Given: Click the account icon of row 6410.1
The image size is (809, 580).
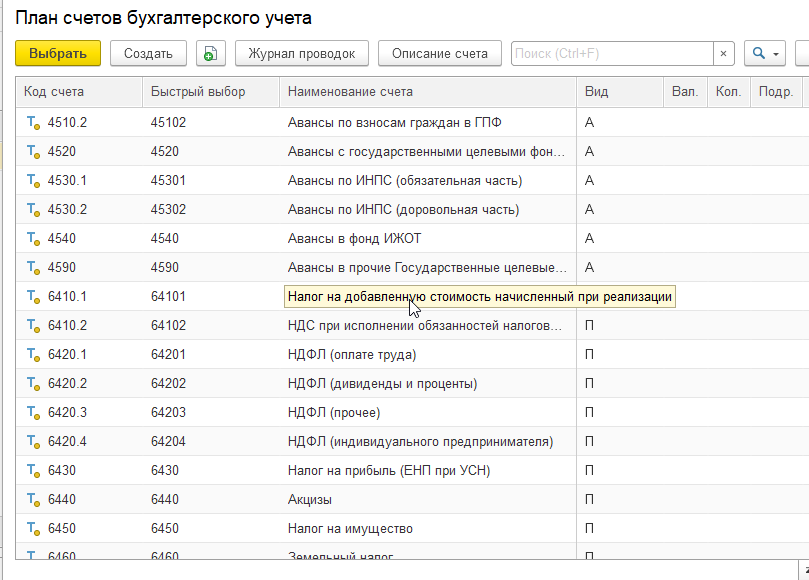Looking at the screenshot, I should coord(33,297).
